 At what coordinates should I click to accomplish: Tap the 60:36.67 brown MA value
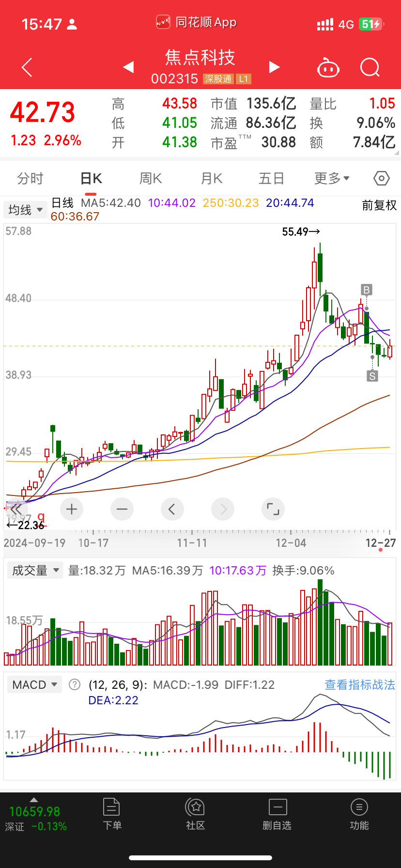[75, 217]
